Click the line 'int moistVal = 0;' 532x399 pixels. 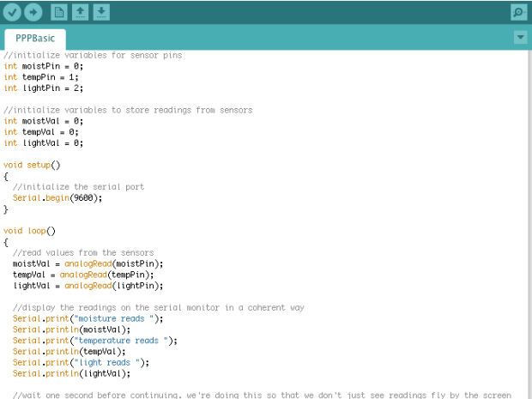[44, 121]
